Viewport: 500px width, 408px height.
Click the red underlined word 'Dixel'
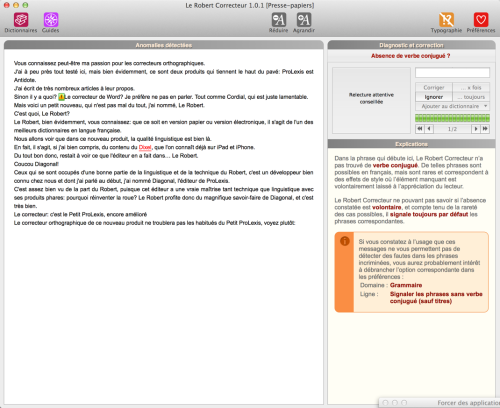pos(145,147)
